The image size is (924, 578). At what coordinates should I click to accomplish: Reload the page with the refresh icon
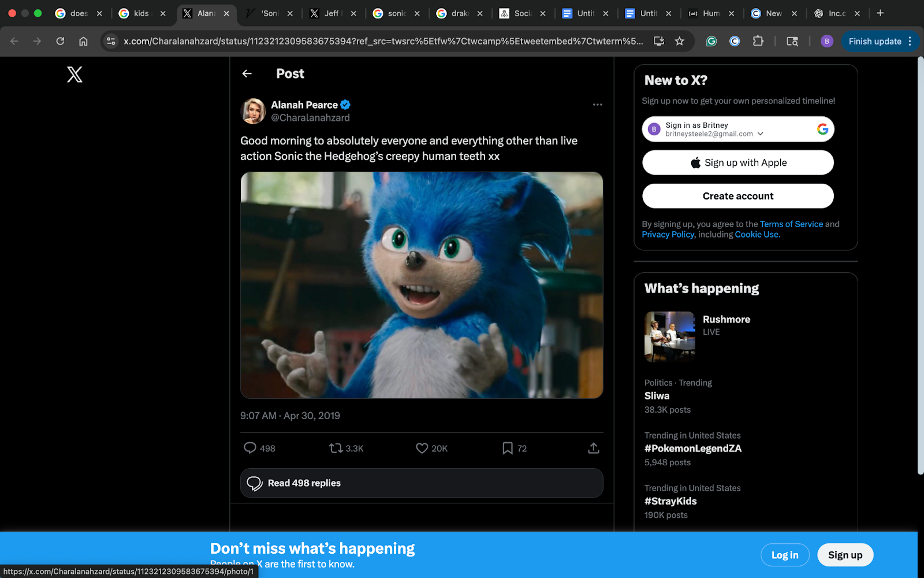pos(60,41)
